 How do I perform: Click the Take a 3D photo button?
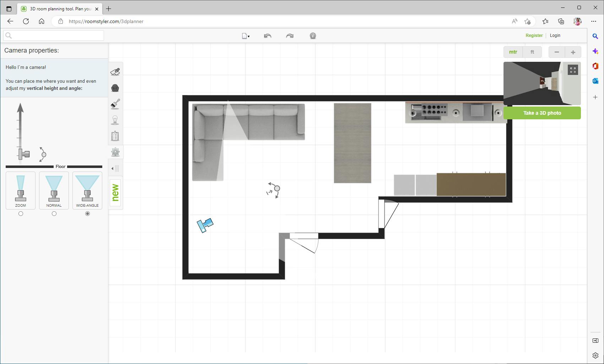(x=542, y=113)
